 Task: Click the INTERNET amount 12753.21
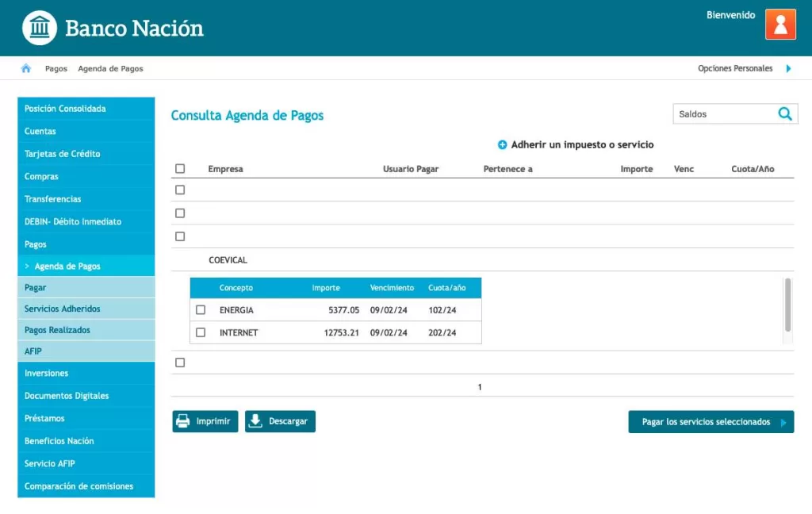coord(341,332)
